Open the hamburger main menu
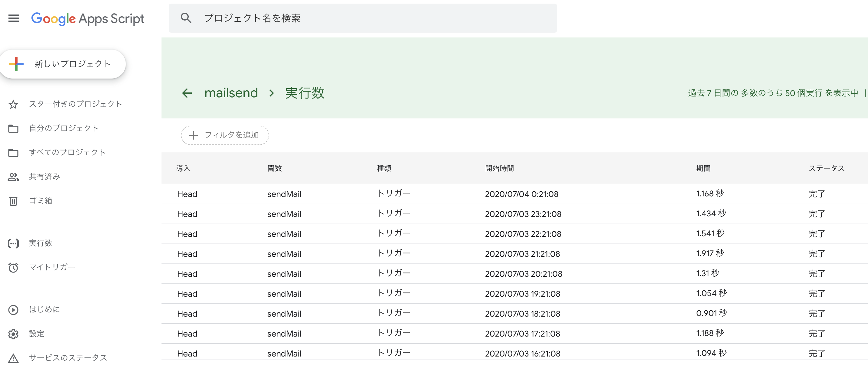This screenshot has width=868, height=368. [x=14, y=18]
